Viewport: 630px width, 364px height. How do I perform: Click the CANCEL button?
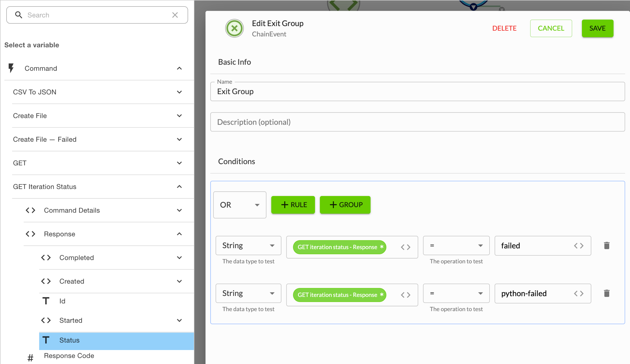tap(551, 28)
